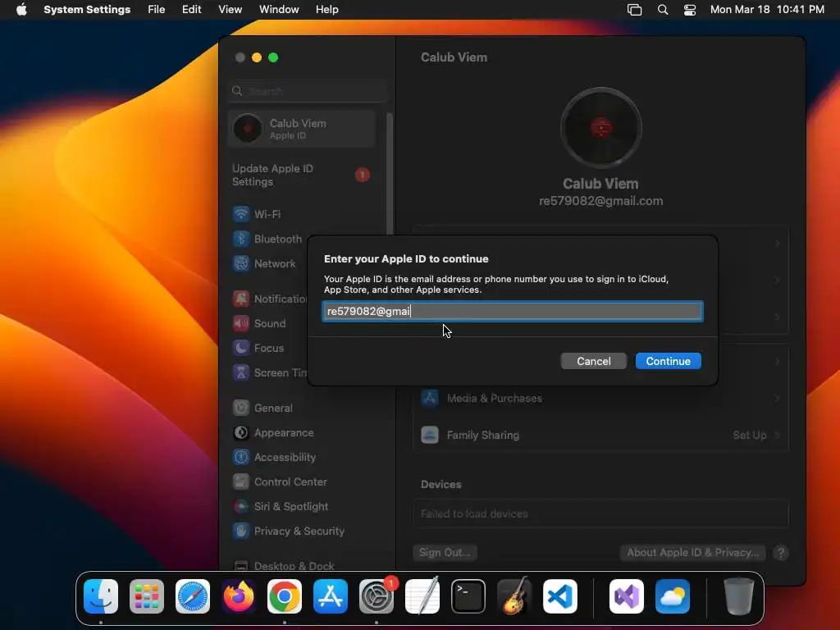This screenshot has width=840, height=630.
Task: Click the re579082@gmail.com text under profile
Action: click(600, 201)
